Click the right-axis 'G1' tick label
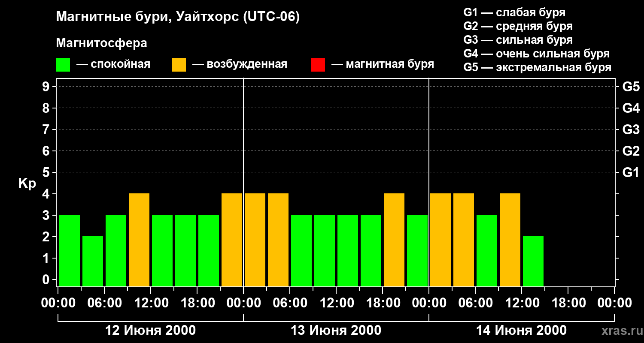Image resolution: width=644 pixels, height=343 pixels. click(631, 172)
